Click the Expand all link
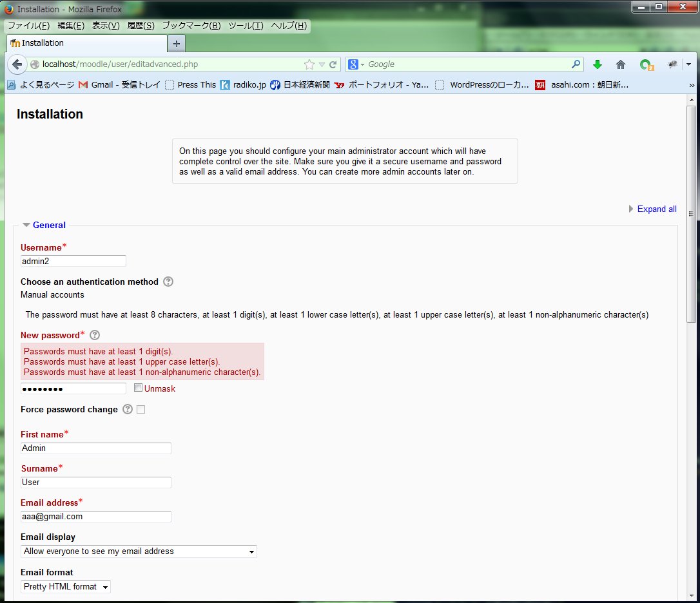Screen dimensions: 700x603 (656, 209)
